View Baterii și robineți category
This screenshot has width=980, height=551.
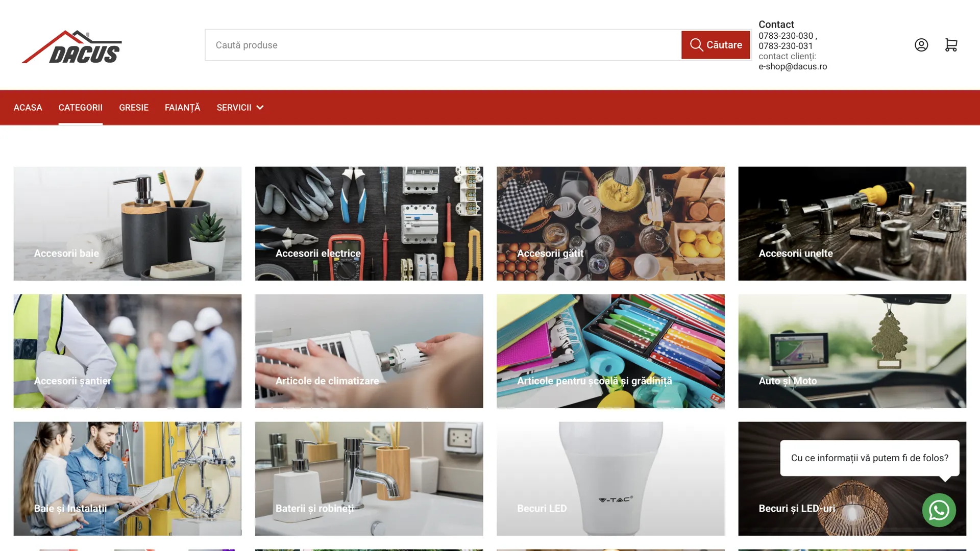(369, 479)
